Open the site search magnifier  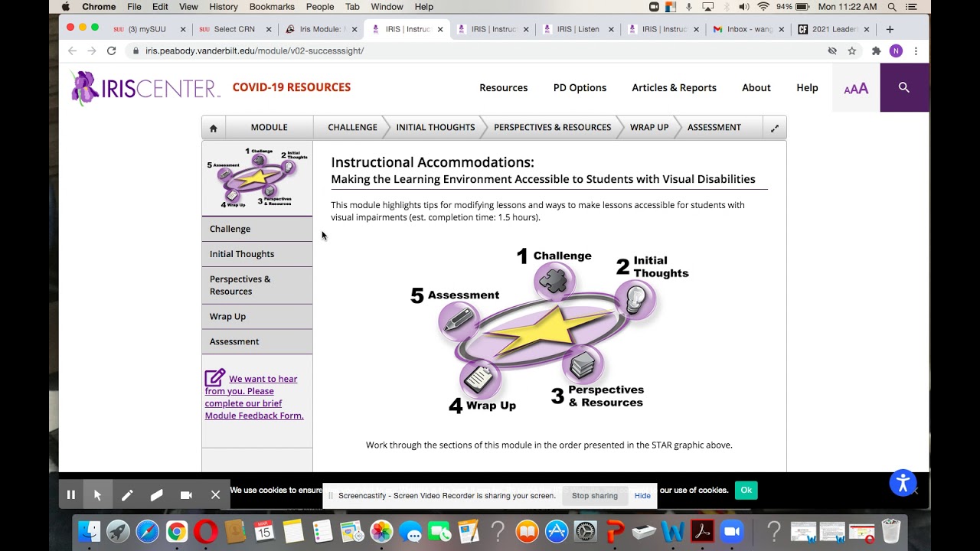point(904,87)
